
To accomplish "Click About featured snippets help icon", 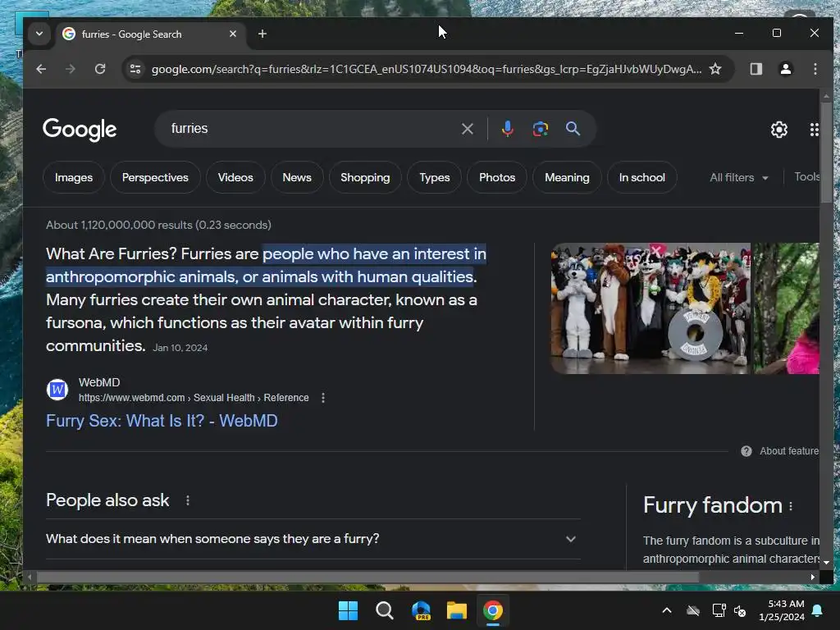I will (x=746, y=451).
